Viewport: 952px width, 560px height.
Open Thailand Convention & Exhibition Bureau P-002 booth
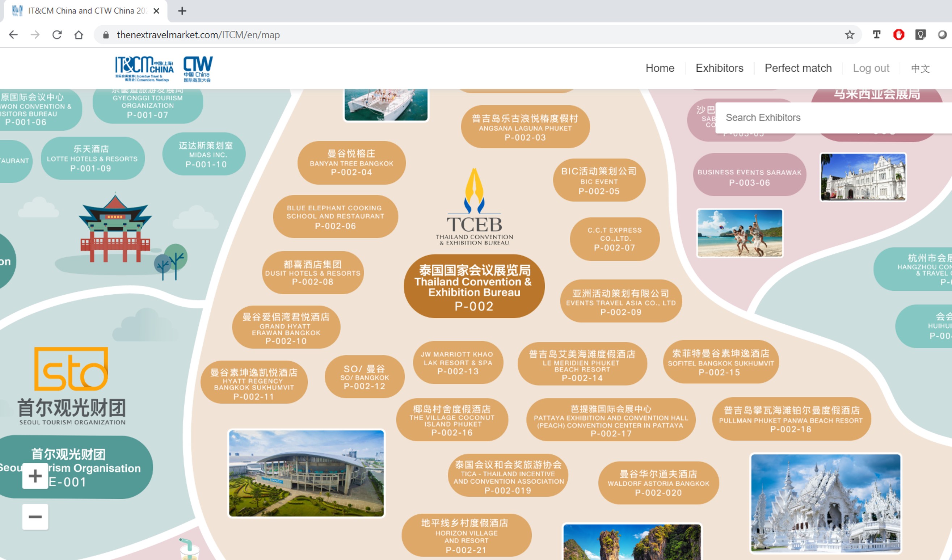pyautogui.click(x=474, y=286)
